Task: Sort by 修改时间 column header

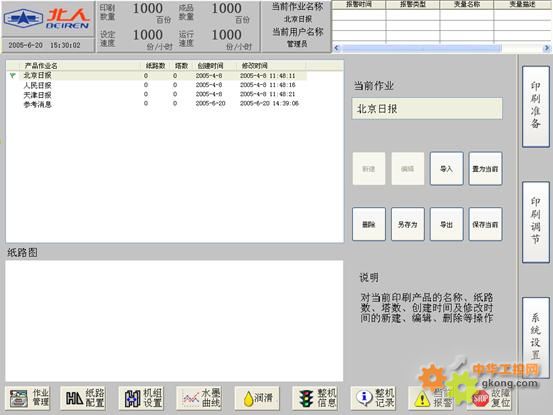Action: coord(272,66)
